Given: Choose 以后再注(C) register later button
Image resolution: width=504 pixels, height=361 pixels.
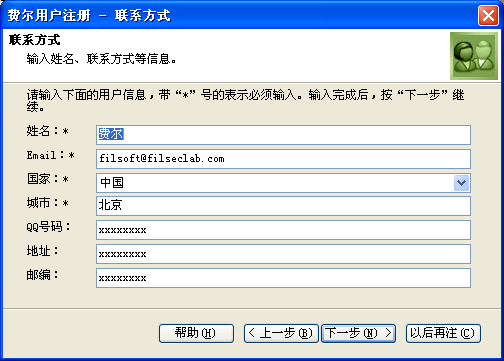Looking at the screenshot, I should point(443,333).
